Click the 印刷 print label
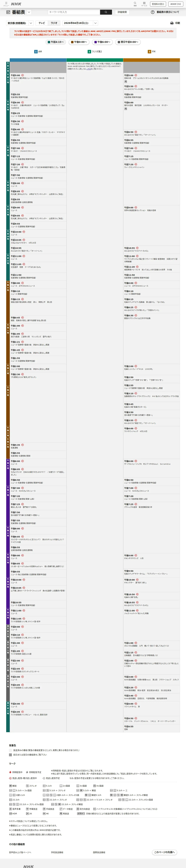 178,23
